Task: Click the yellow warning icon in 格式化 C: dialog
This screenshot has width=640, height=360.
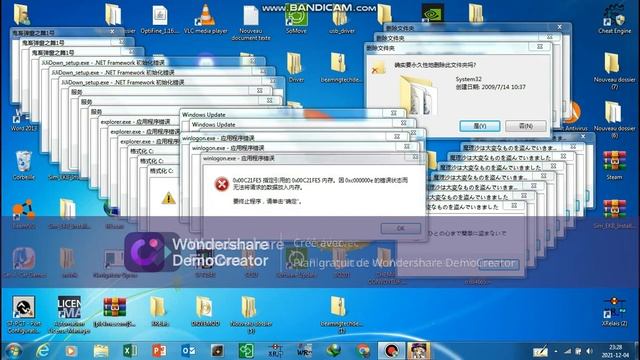Action: [x=168, y=198]
